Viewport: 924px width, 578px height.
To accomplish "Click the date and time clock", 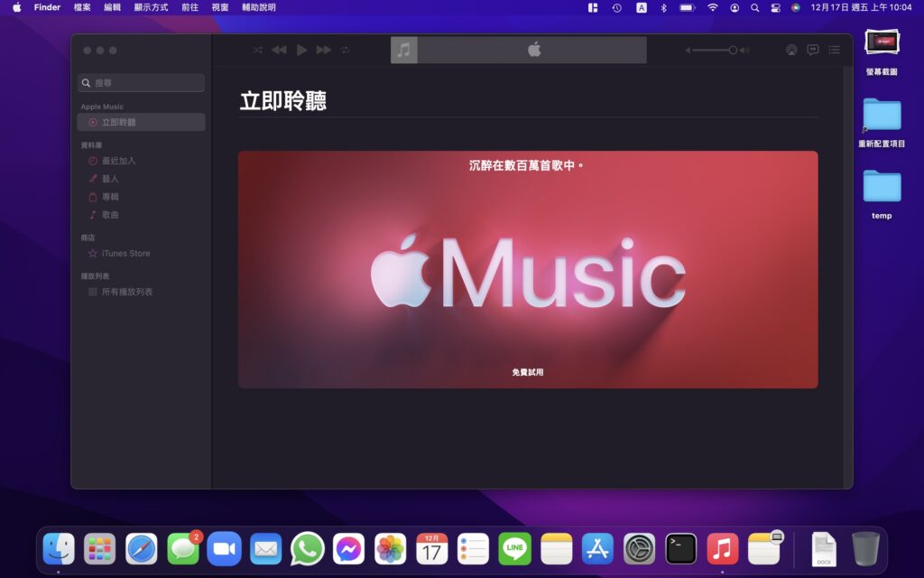I will [x=861, y=7].
